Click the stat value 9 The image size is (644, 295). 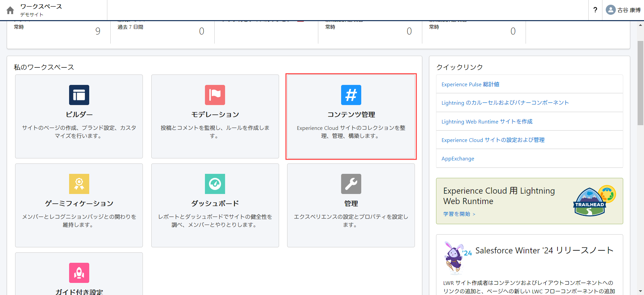point(98,31)
